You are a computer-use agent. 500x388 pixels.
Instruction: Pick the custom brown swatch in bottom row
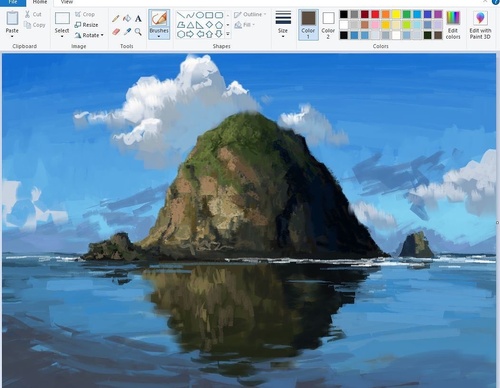pos(438,35)
